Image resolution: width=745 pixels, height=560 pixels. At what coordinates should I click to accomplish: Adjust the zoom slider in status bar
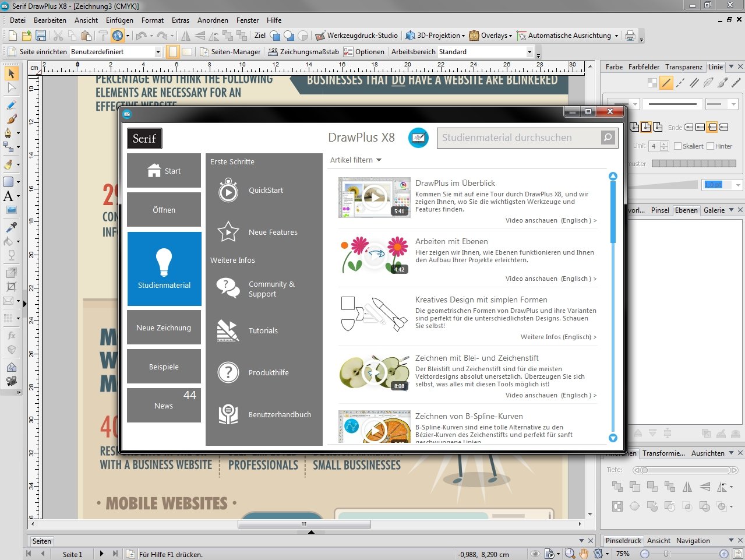[x=667, y=554]
